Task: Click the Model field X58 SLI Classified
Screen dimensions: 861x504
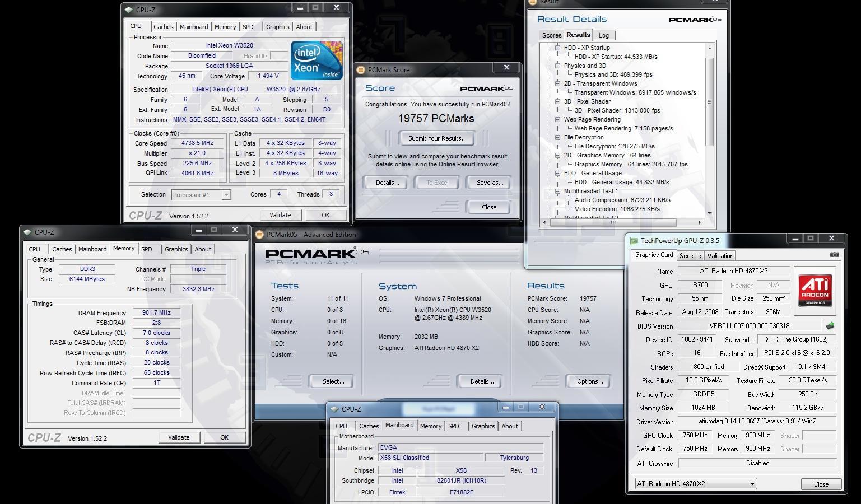Action: pos(431,458)
